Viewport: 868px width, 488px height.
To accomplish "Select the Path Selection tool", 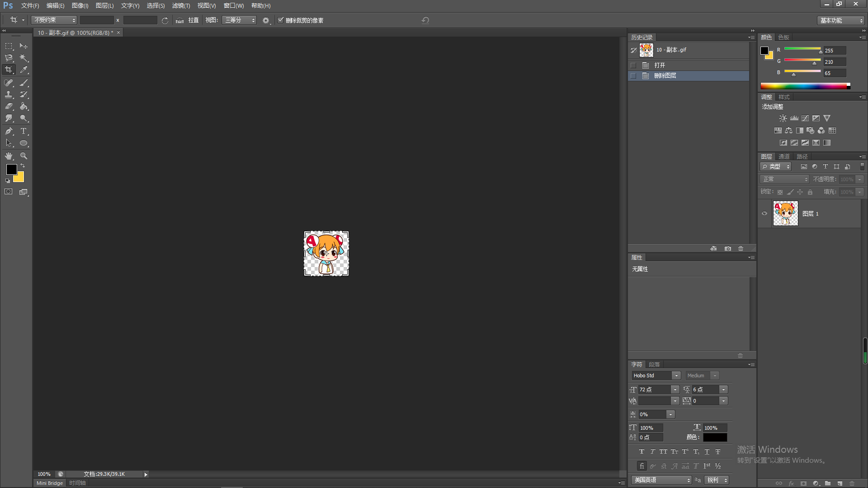I will (9, 143).
